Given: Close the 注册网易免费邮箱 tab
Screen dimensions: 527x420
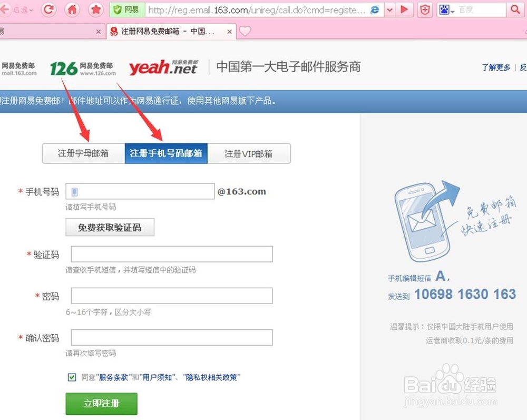Looking at the screenshot, I should (229, 32).
